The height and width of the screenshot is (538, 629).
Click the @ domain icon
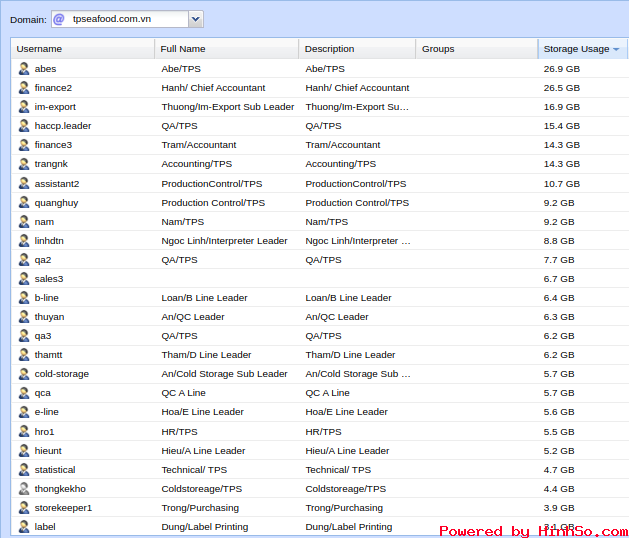pos(59,19)
